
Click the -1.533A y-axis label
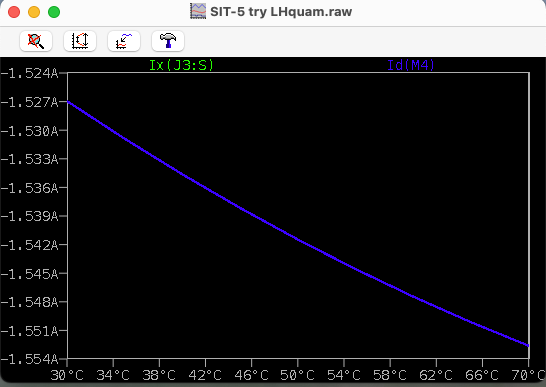(x=29, y=159)
